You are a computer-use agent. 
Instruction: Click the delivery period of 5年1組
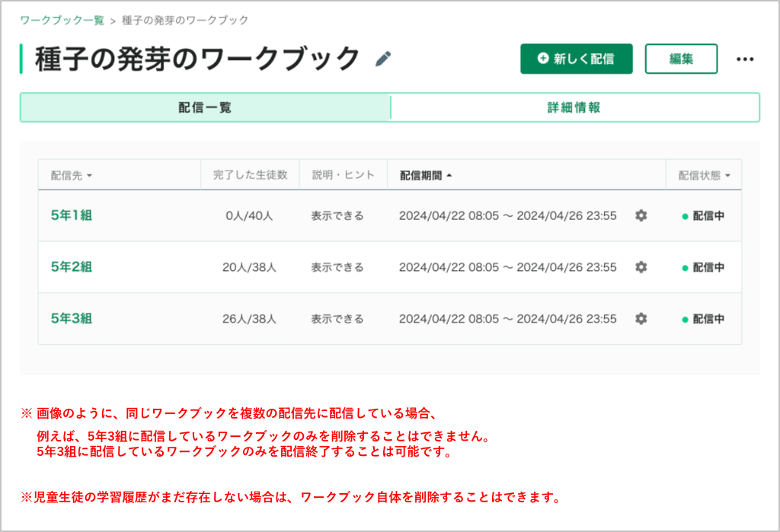pyautogui.click(x=508, y=216)
